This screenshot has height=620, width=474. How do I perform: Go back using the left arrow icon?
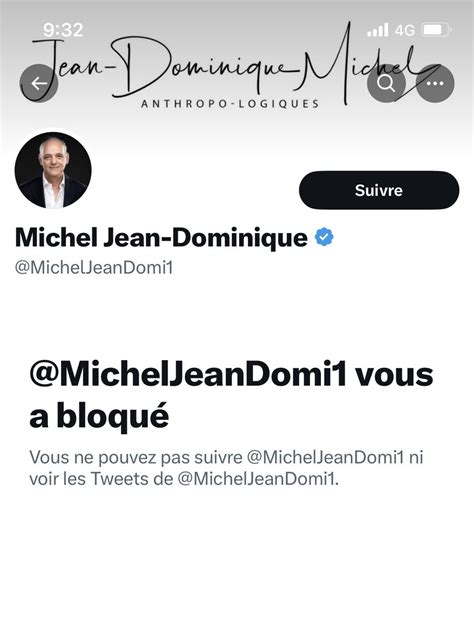(39, 83)
